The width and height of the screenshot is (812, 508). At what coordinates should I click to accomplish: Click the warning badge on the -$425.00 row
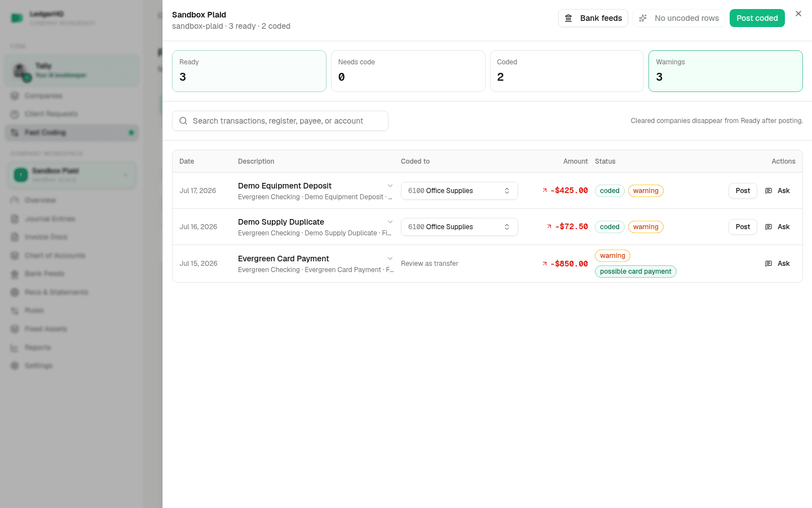tap(646, 191)
